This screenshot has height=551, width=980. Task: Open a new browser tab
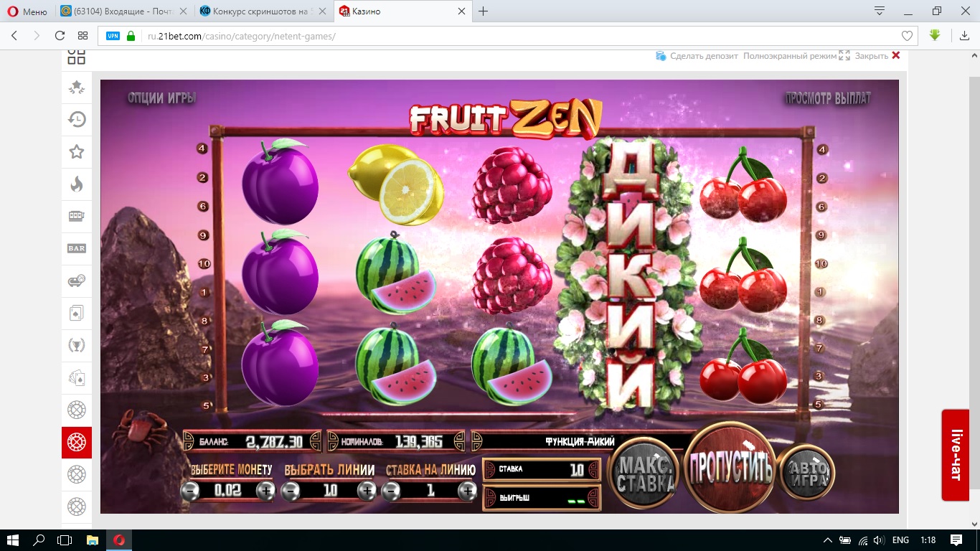point(484,11)
